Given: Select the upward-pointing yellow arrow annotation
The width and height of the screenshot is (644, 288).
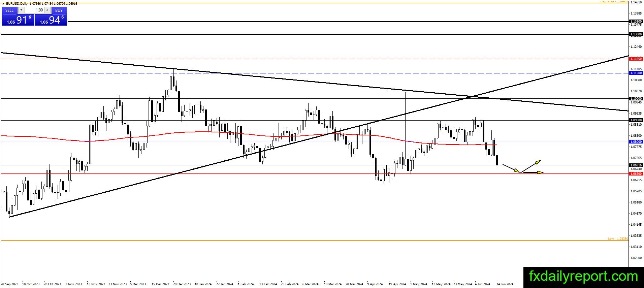Looking at the screenshot, I should 531,166.
